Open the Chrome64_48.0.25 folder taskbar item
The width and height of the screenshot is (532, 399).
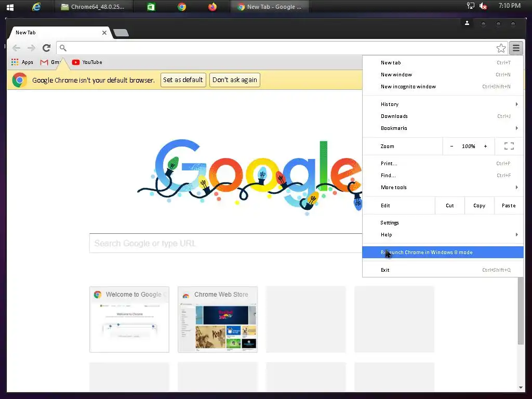coord(93,7)
